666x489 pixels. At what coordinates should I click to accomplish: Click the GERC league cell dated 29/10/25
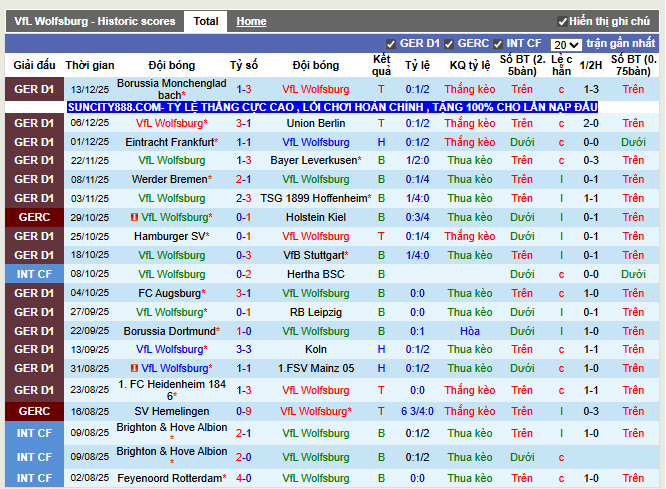(x=34, y=217)
